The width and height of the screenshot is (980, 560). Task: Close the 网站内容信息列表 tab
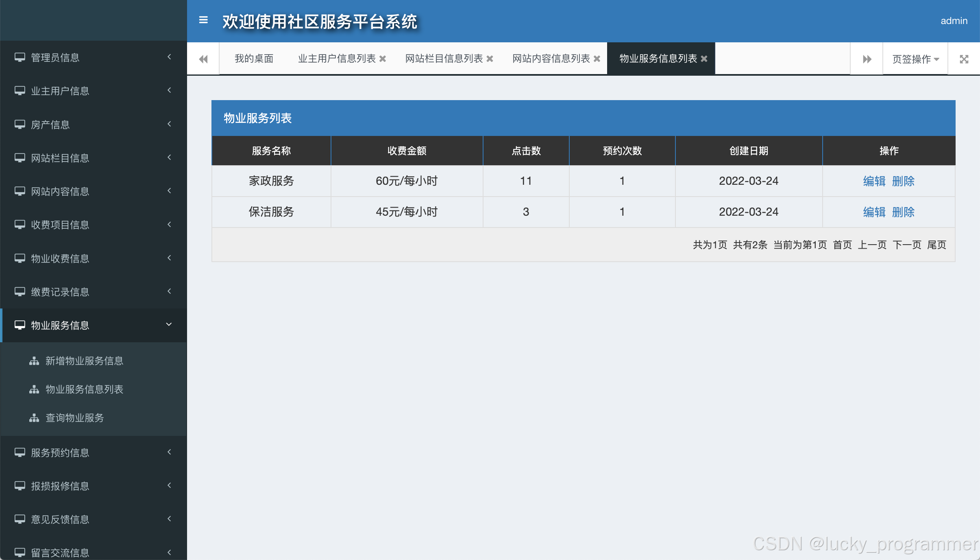point(597,59)
